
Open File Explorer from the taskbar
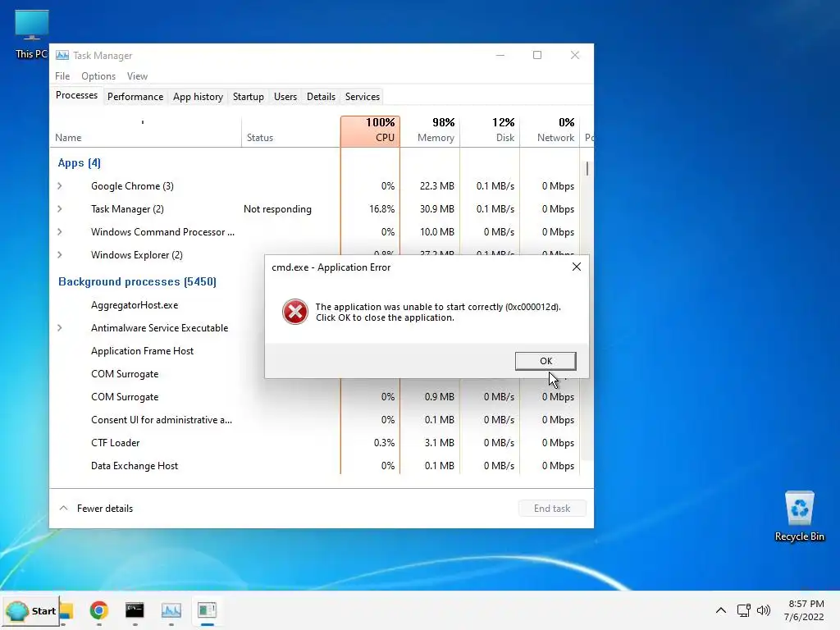pos(66,610)
